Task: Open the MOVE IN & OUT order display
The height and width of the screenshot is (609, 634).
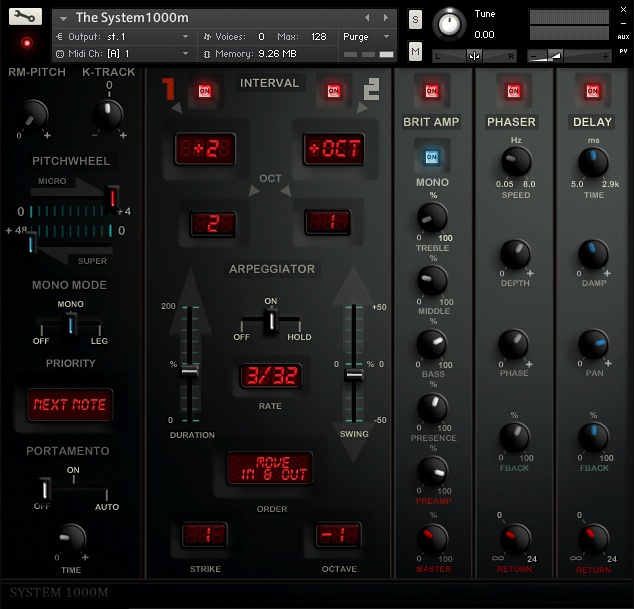Action: click(270, 468)
